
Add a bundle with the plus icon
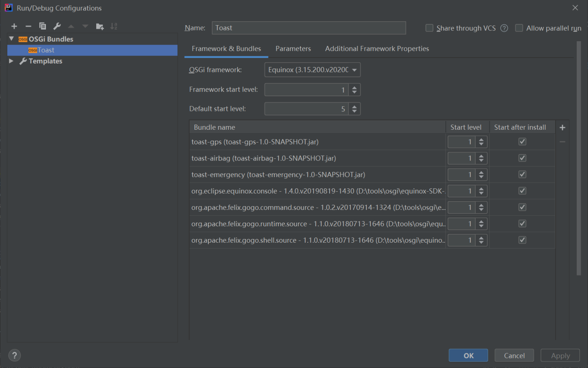(562, 127)
